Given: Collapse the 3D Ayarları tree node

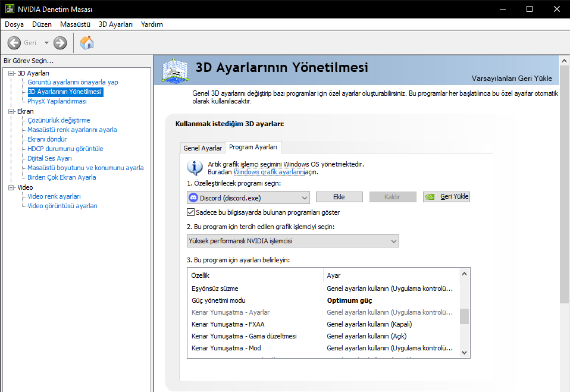Looking at the screenshot, I should point(11,73).
